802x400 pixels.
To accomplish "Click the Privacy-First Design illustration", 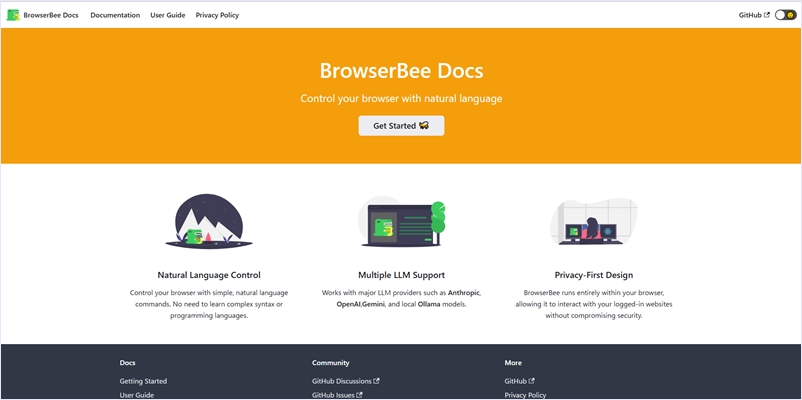I will (593, 222).
